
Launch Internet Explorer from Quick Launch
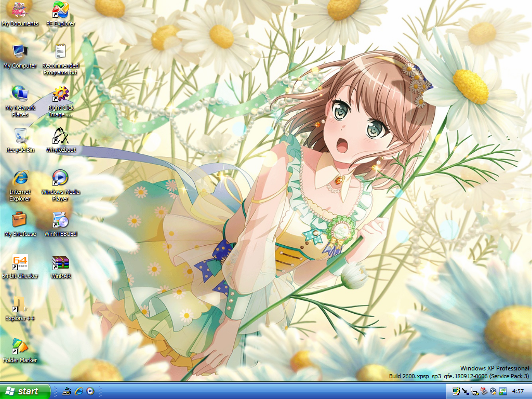(79, 391)
